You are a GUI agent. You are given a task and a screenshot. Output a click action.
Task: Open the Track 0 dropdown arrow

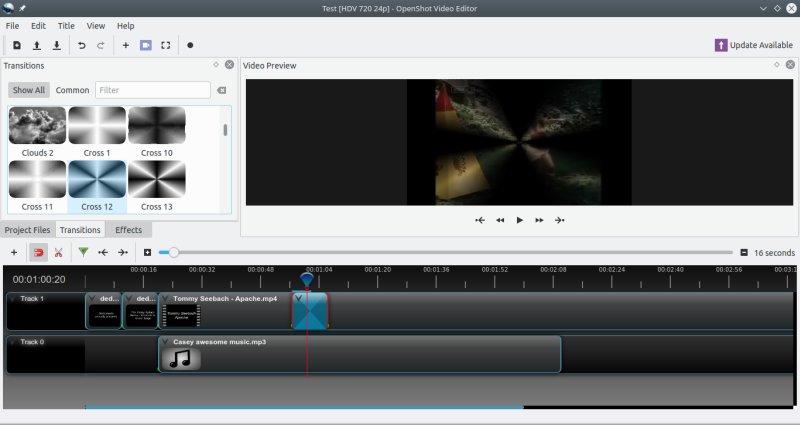[12, 342]
